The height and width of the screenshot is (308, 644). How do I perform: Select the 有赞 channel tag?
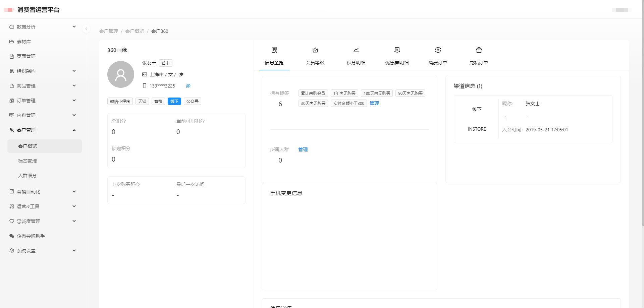158,101
